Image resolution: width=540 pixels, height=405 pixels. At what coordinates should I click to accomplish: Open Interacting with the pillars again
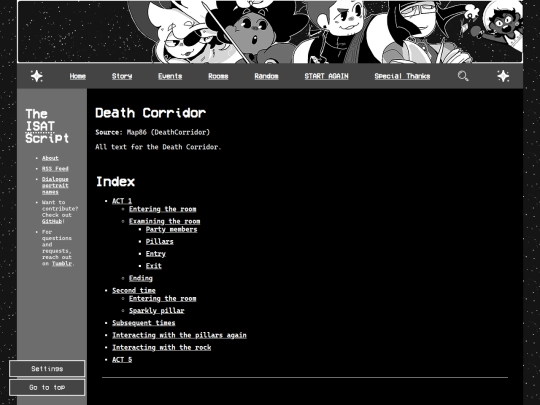coord(179,335)
